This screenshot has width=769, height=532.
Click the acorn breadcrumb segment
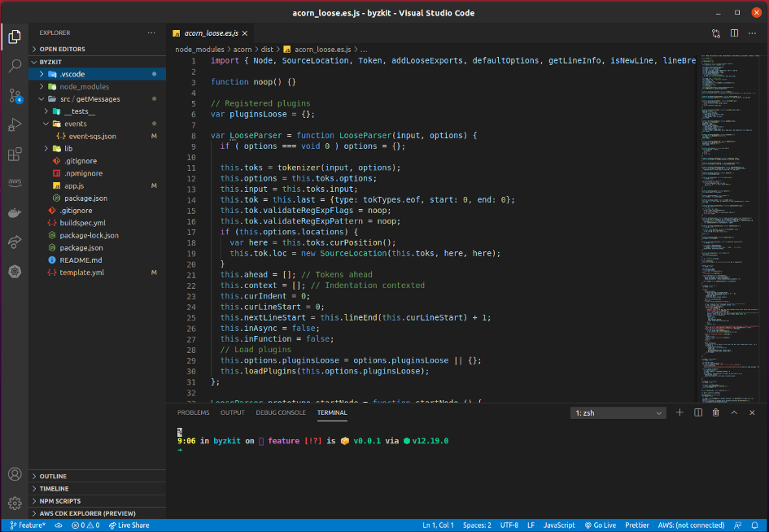(242, 50)
